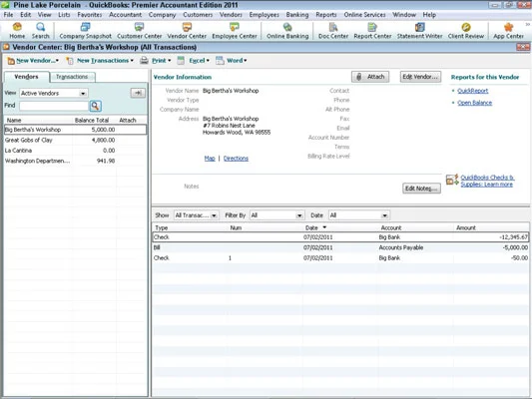Image resolution: width=532 pixels, height=399 pixels.
Task: Sort vendors by Balance Total header
Action: pos(92,121)
